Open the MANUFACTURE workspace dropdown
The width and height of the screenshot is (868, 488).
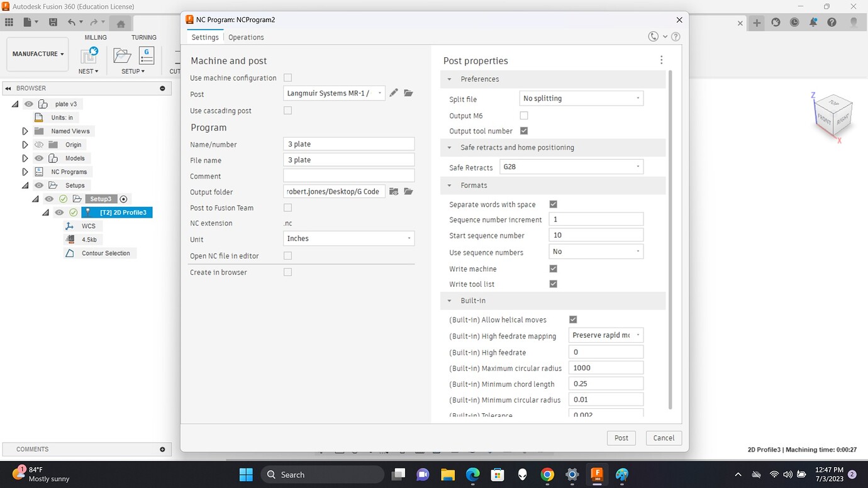(38, 54)
